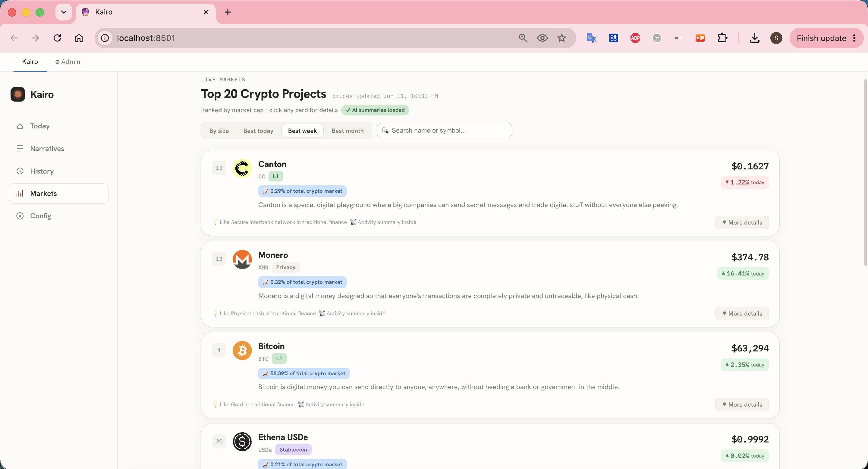This screenshot has width=868, height=469.
Task: Click the eye icon in address bar
Action: pos(542,38)
